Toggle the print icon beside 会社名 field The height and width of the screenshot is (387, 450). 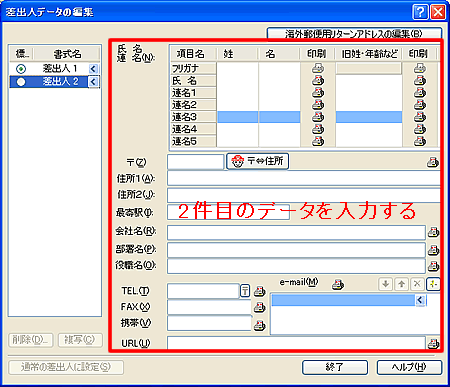(433, 232)
